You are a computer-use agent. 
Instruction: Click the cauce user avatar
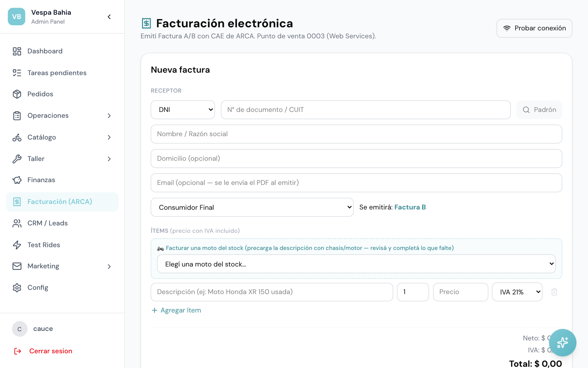[20, 329]
